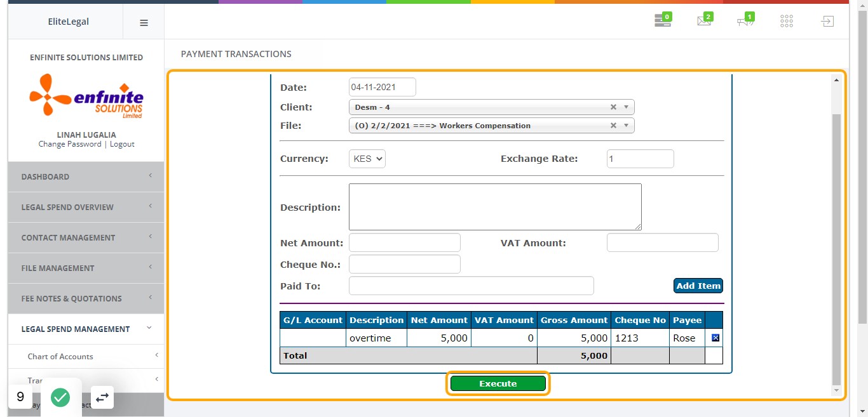
Task: Click the Change Password link
Action: 70,144
